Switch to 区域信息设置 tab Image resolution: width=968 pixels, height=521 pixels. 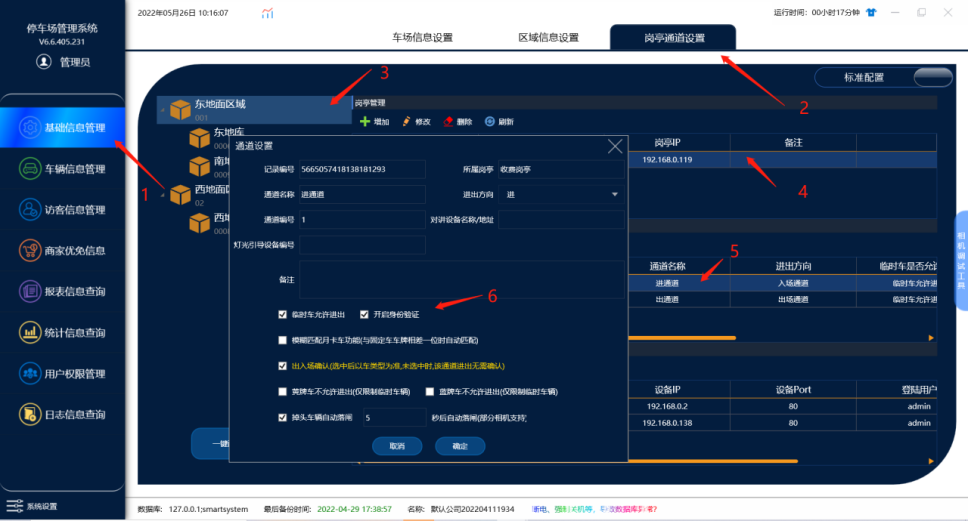[549, 38]
